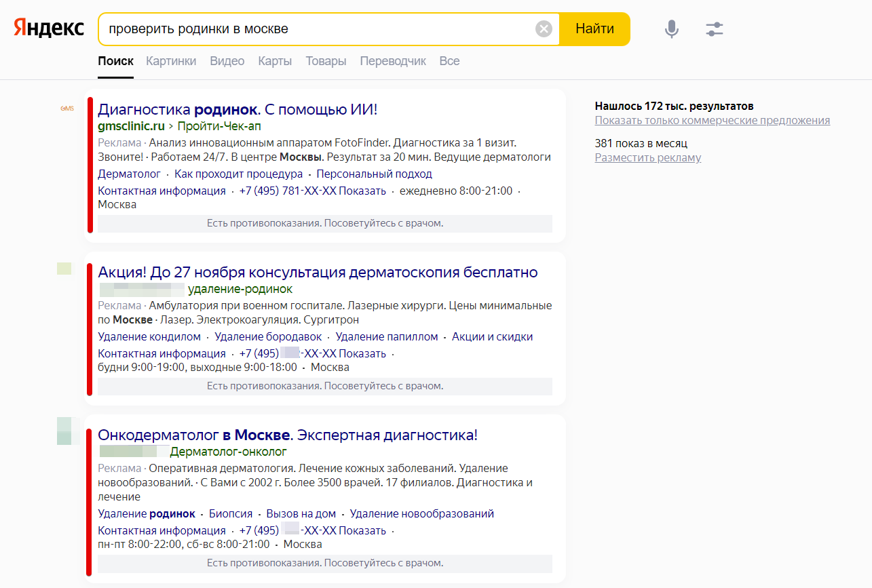Viewport: 872px width, 588px height.
Task: Open search settings sliders icon
Action: [x=715, y=29]
